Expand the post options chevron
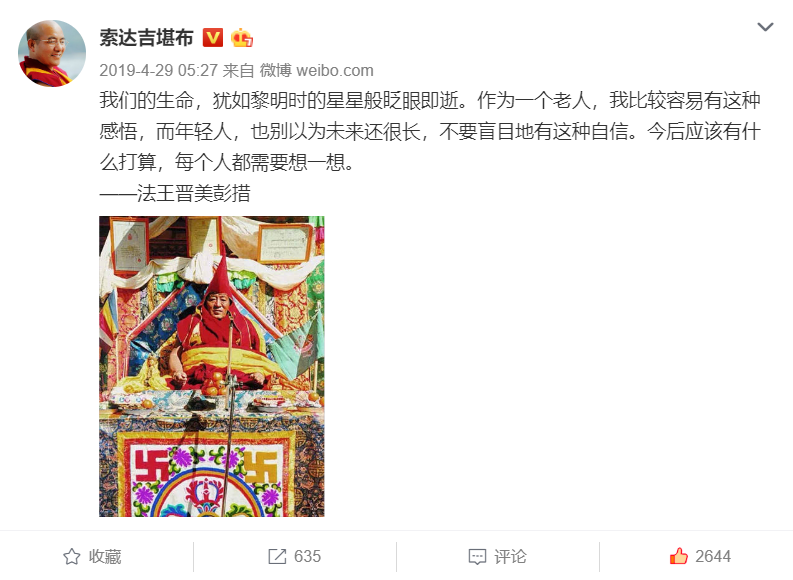The image size is (793, 580). (x=765, y=27)
